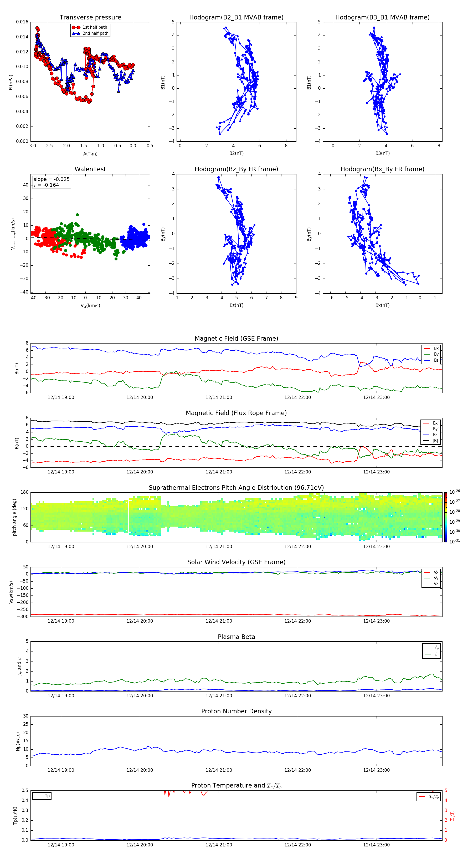Select "Bx" in the GSE magnetic field legend
This screenshot has height=868, width=473.
point(431,349)
